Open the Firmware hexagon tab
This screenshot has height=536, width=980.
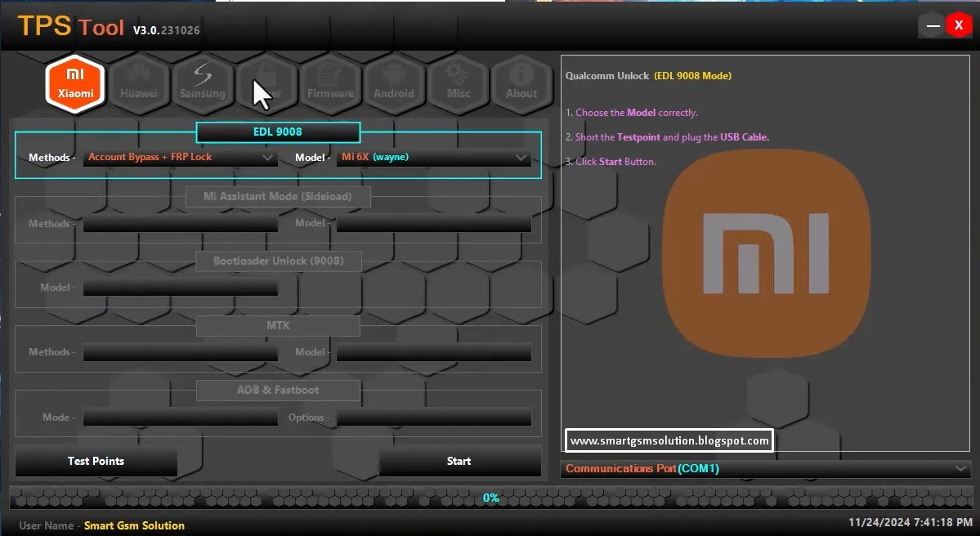[x=330, y=83]
